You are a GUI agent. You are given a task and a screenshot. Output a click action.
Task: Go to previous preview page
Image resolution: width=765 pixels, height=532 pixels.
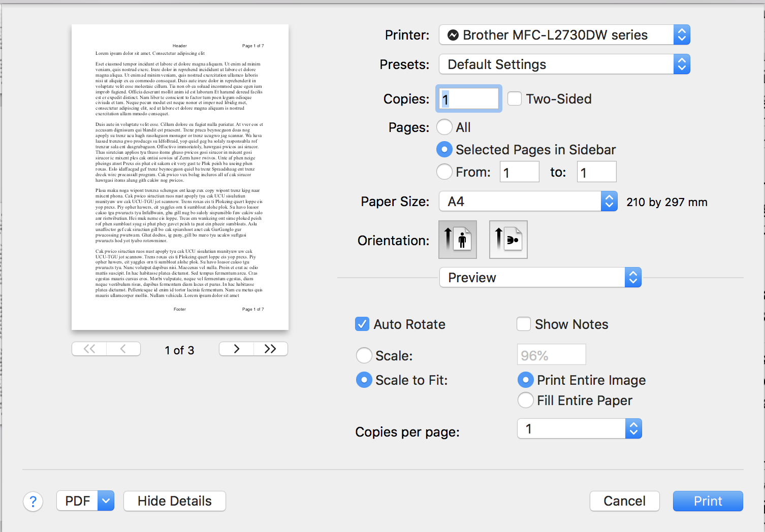(123, 349)
